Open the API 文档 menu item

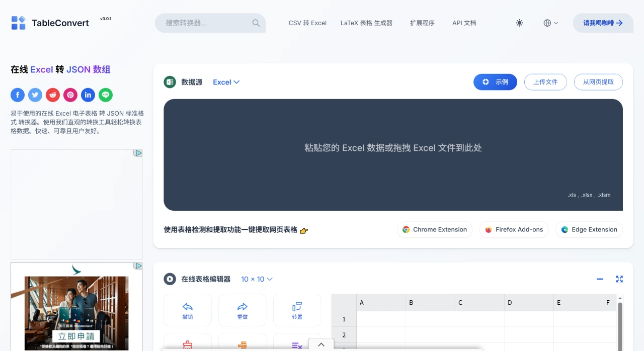point(464,23)
